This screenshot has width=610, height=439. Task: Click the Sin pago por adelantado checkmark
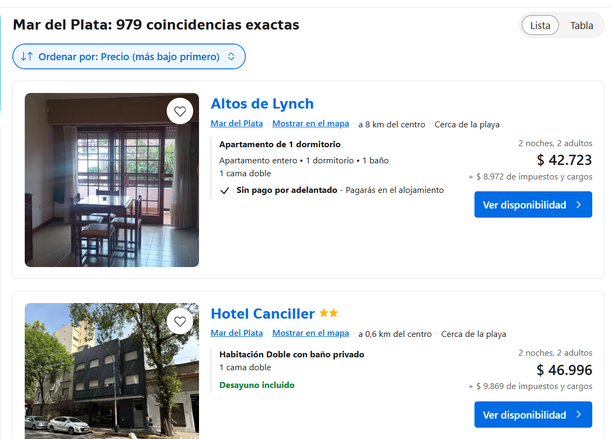click(x=225, y=189)
